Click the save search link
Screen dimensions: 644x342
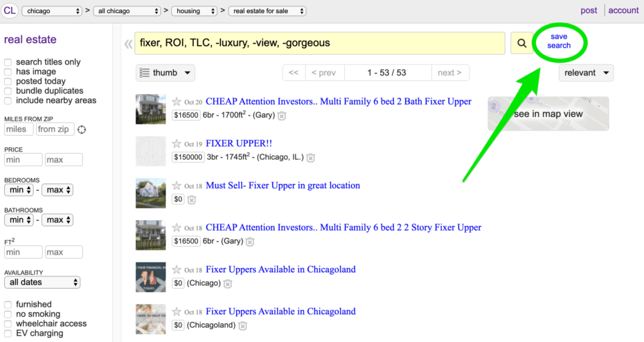(559, 41)
